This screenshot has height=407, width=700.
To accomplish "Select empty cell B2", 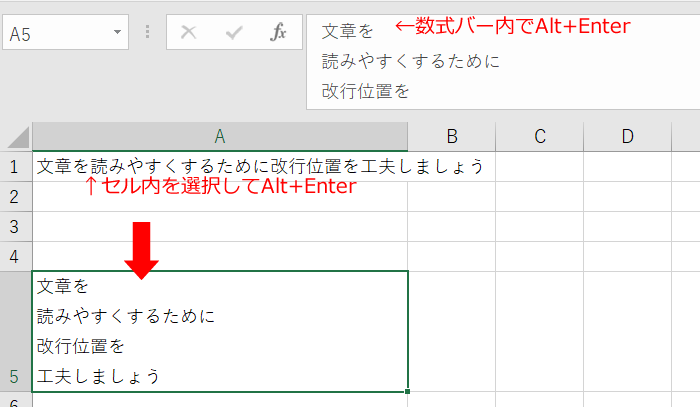I will click(x=451, y=196).
